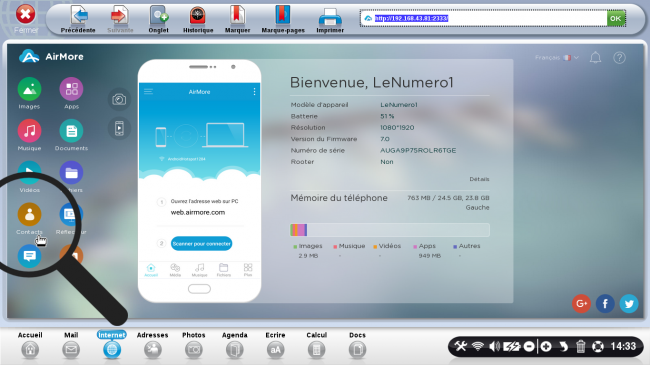
Task: Open the phone hamburger menu
Action: pyautogui.click(x=148, y=92)
